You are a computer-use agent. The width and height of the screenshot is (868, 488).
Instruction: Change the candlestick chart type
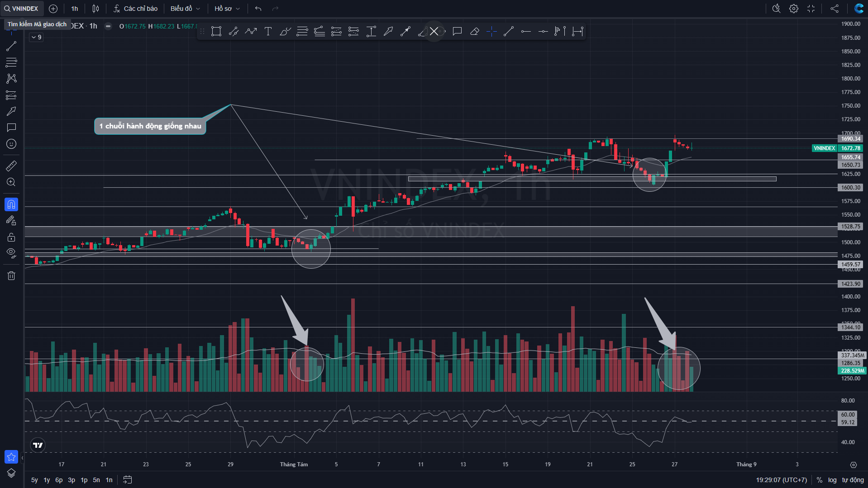tap(95, 9)
